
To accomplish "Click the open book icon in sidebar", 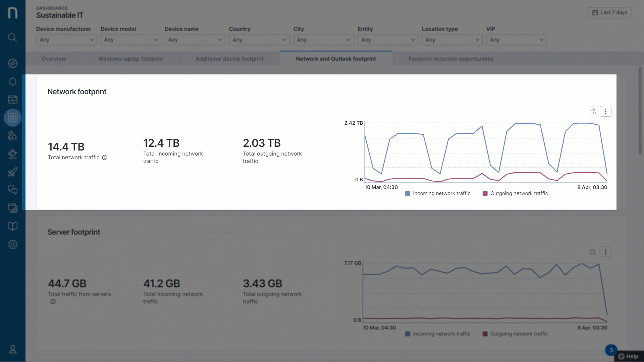I will point(12,226).
